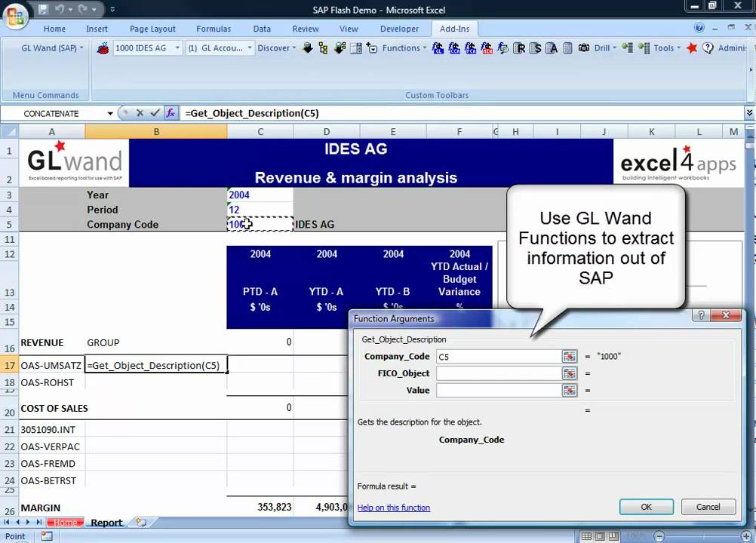
Task: Click the range selector icon for Value
Action: coord(570,390)
